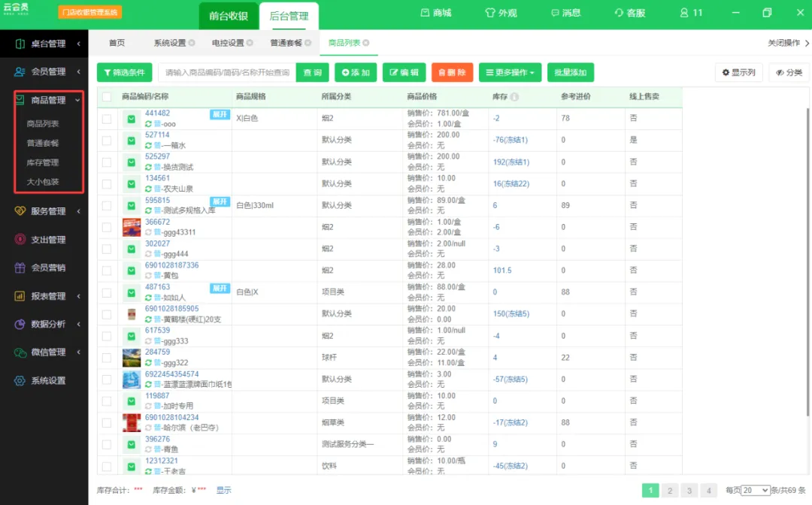Viewport: 812px width, 505px height.
Task: Click the product search input field
Action: coord(227,72)
